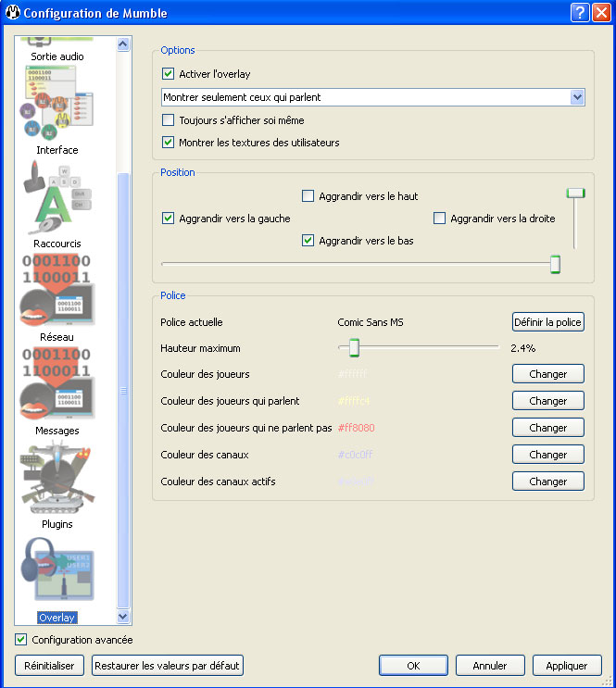Click the horizontal position slider handle

coord(556,264)
